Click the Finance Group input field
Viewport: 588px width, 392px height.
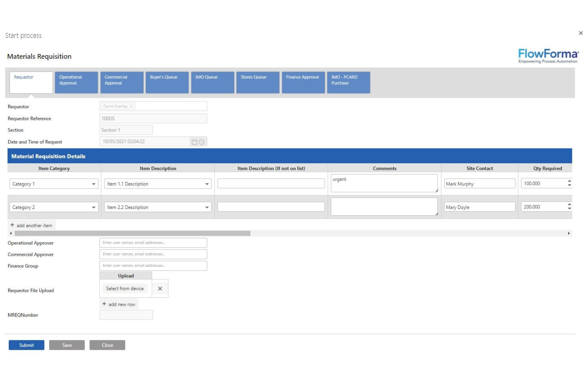[x=153, y=266]
